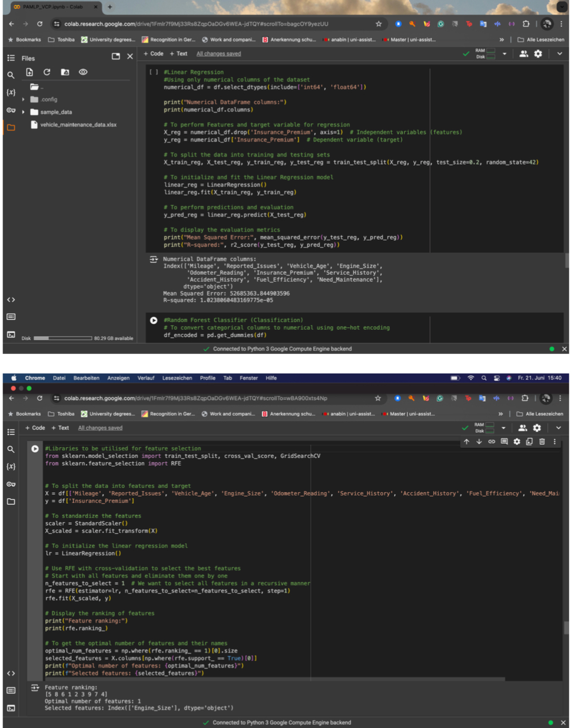Add Code cell in lower window
This screenshot has width=573, height=728.
pyautogui.click(x=35, y=428)
